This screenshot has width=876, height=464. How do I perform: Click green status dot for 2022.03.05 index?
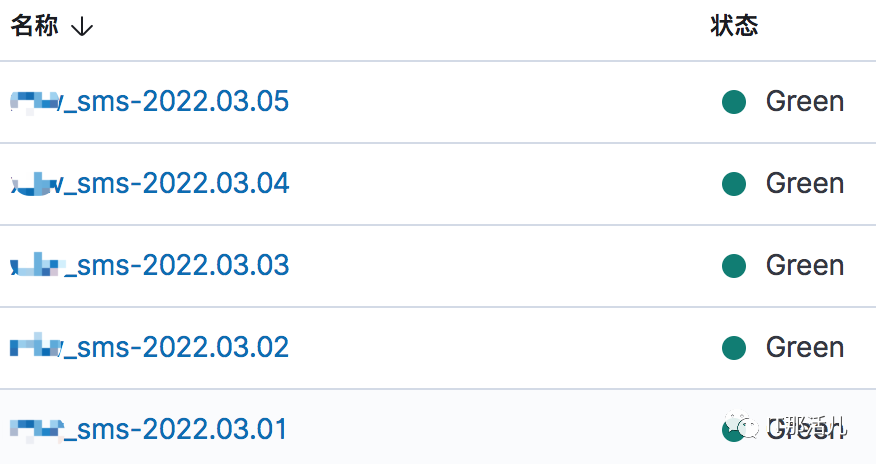click(x=734, y=102)
